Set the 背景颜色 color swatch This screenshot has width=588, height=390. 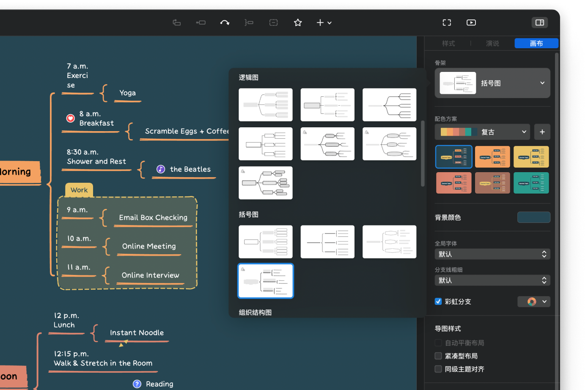pyautogui.click(x=533, y=217)
